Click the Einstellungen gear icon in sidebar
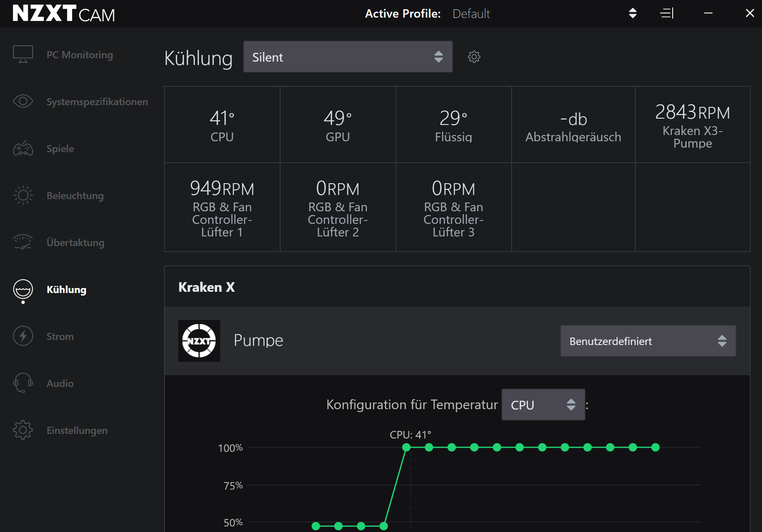Screen dimensions: 762x532 [23, 430]
